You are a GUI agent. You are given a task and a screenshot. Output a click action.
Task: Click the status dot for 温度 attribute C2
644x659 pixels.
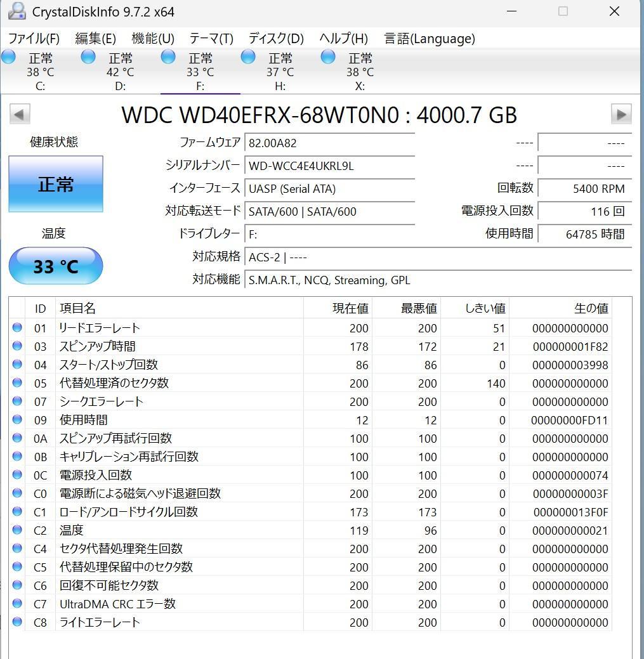17,530
